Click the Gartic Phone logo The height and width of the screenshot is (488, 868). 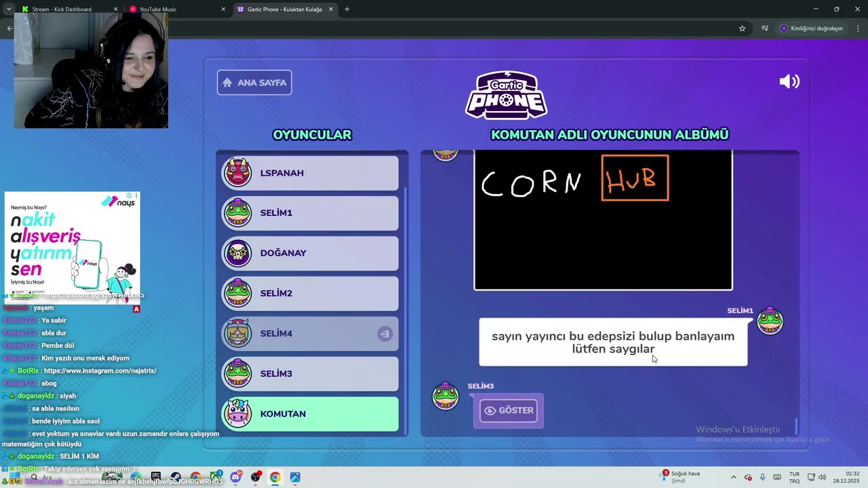pos(507,95)
